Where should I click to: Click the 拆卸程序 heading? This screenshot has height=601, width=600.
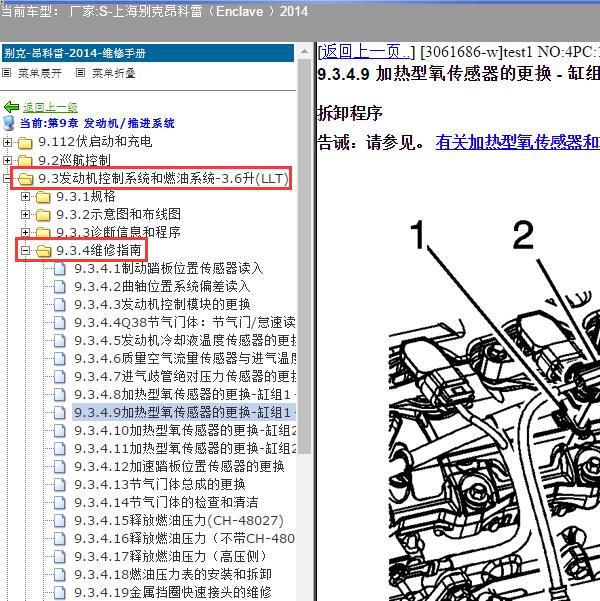[350, 113]
